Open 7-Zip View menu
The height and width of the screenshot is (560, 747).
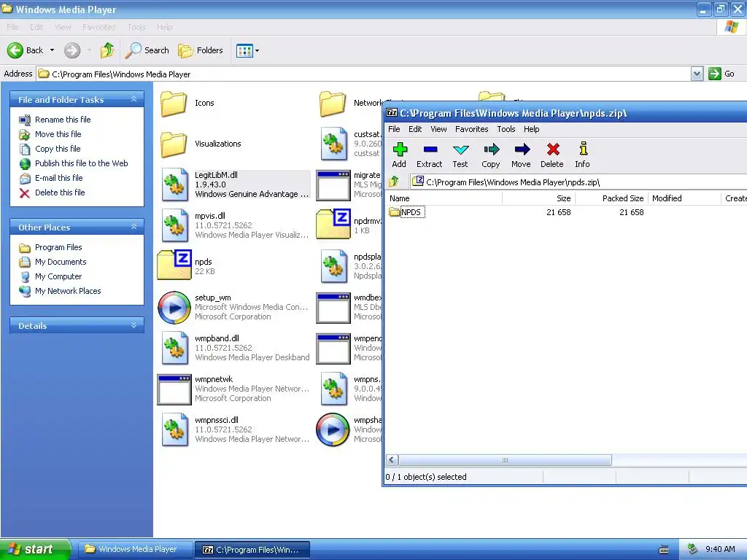pyautogui.click(x=438, y=129)
